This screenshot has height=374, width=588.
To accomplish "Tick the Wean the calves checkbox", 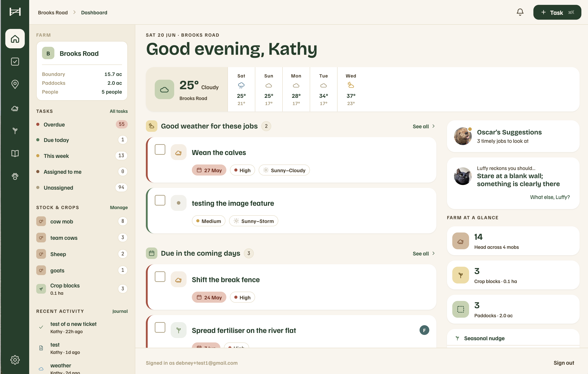I will tap(160, 149).
